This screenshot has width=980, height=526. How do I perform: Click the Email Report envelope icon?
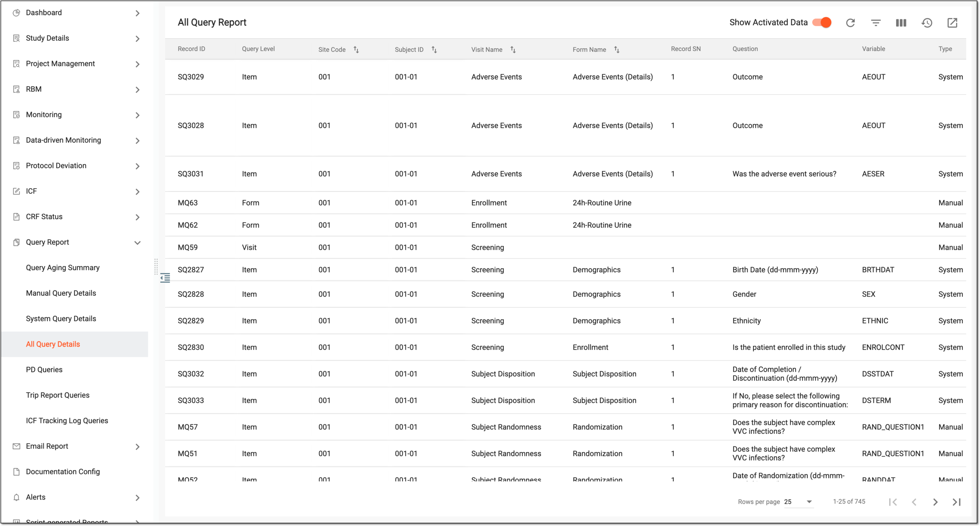coord(16,446)
